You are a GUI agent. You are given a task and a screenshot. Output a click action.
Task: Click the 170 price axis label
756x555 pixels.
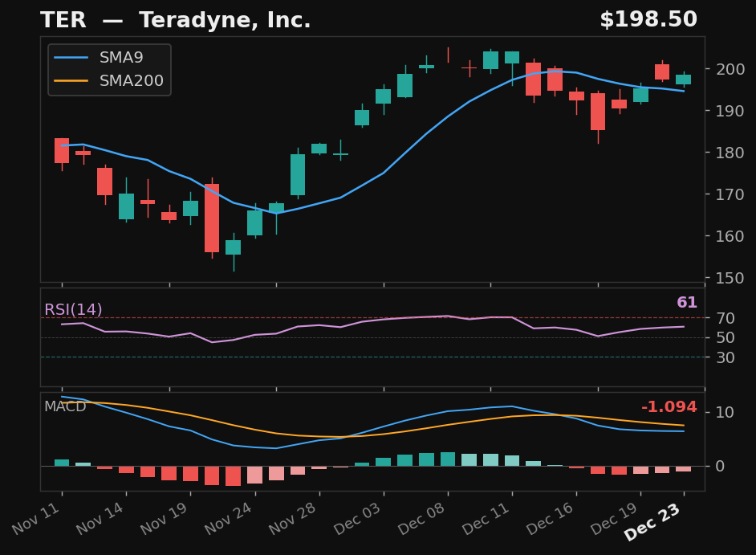[x=730, y=194]
